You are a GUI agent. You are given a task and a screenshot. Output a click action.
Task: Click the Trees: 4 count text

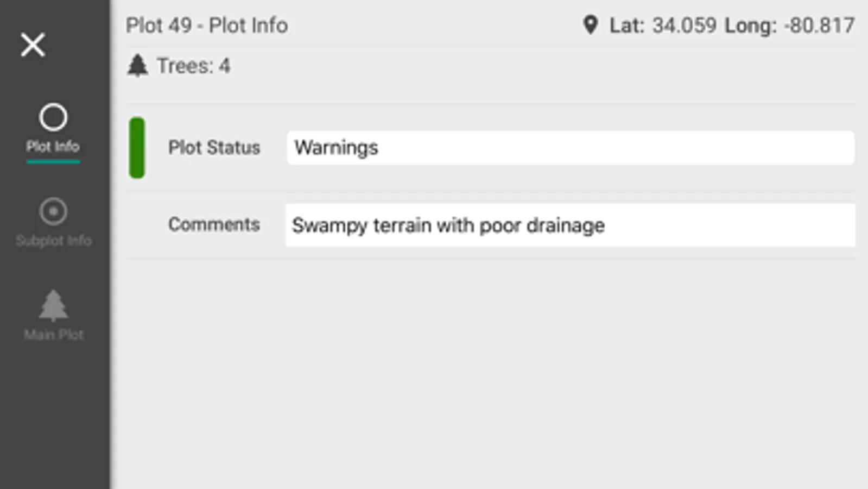click(x=193, y=66)
